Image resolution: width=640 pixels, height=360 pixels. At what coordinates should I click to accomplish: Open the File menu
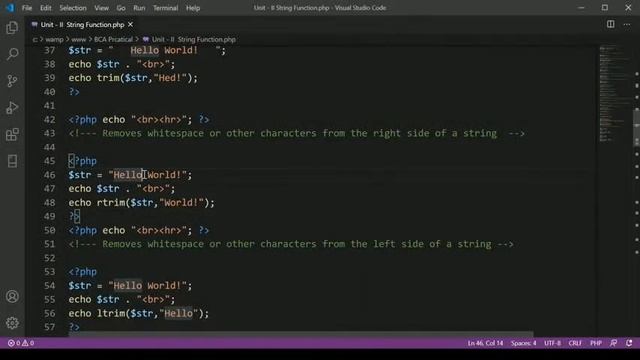[x=27, y=8]
